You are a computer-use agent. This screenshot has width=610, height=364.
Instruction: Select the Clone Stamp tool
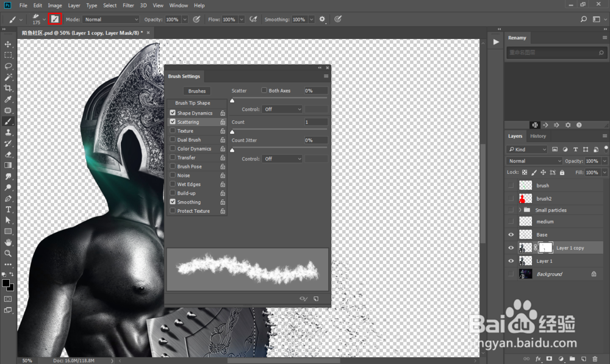pyautogui.click(x=8, y=132)
